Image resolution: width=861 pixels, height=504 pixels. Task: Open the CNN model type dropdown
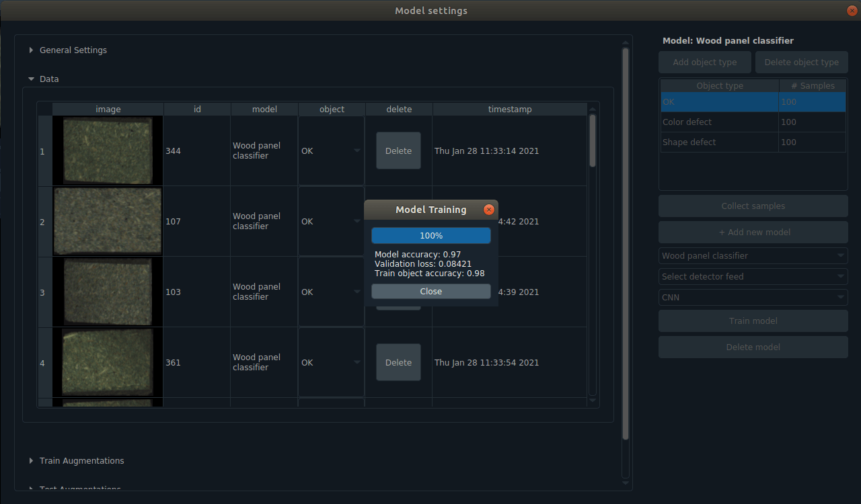click(x=753, y=298)
